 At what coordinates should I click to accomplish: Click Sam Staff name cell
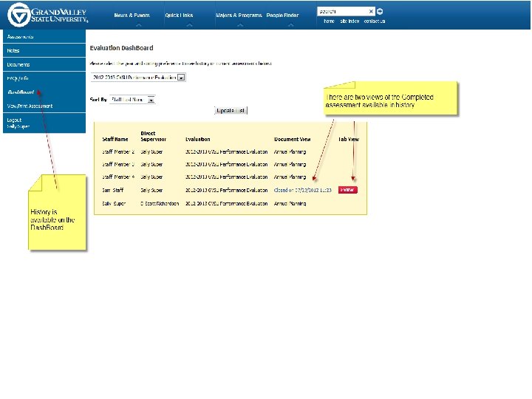point(112,190)
